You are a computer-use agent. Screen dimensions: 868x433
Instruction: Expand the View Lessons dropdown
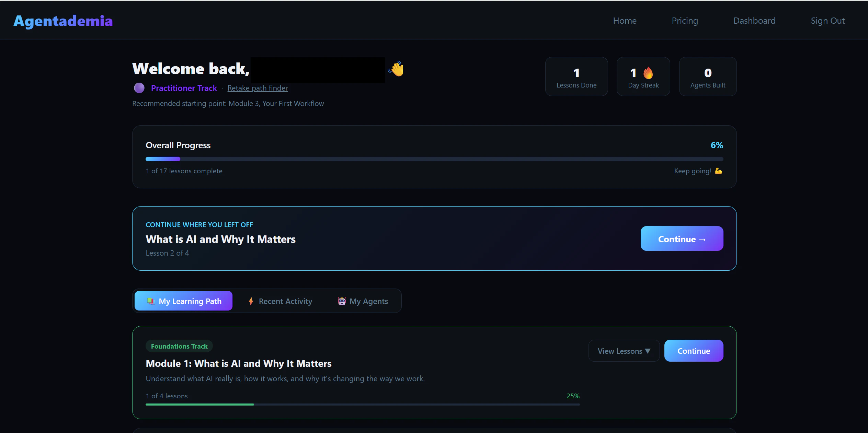click(624, 351)
